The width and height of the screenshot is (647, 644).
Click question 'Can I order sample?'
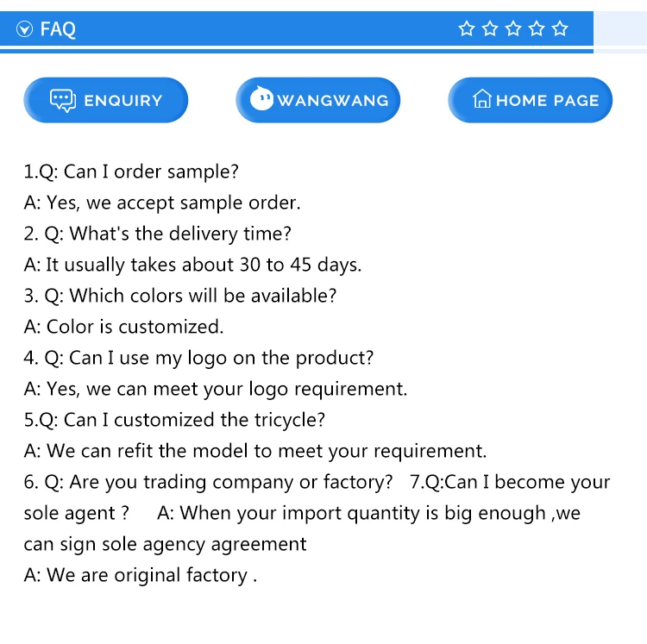(131, 172)
